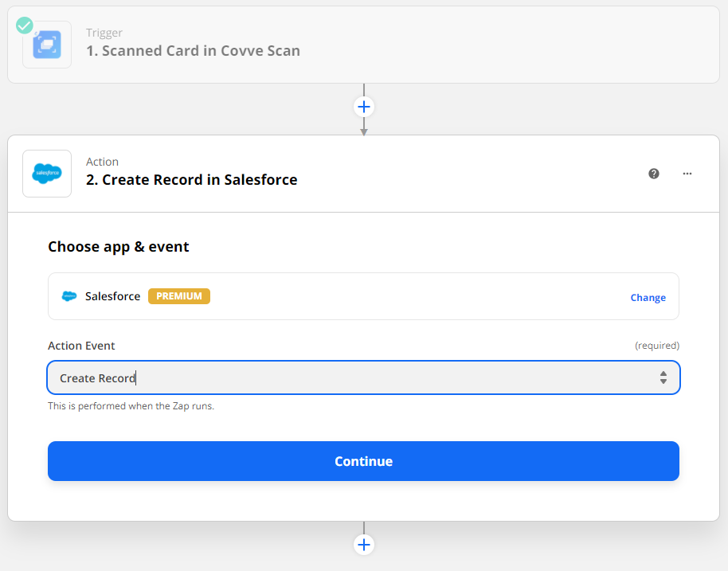Click the Action Event field label
The height and width of the screenshot is (571, 728).
pos(81,346)
